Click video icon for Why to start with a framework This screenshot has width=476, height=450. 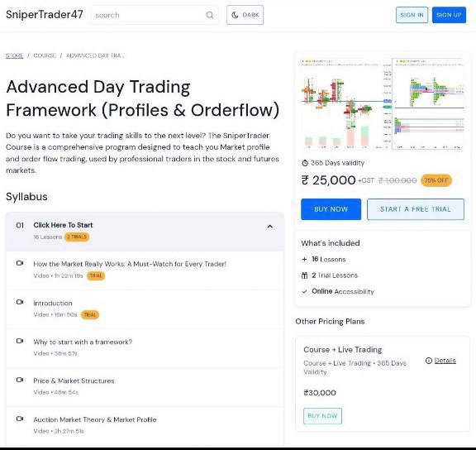[20, 341]
